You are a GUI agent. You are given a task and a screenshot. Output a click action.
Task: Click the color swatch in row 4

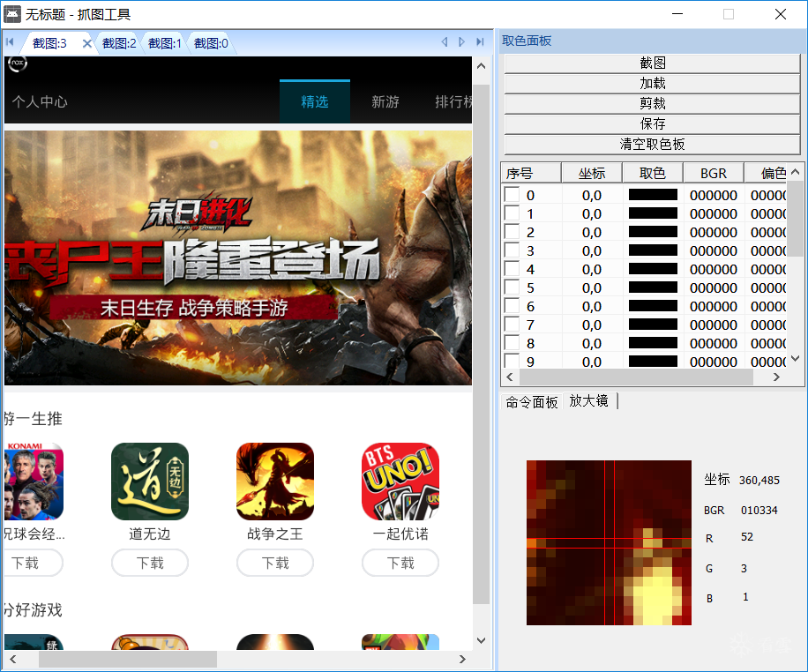653,269
